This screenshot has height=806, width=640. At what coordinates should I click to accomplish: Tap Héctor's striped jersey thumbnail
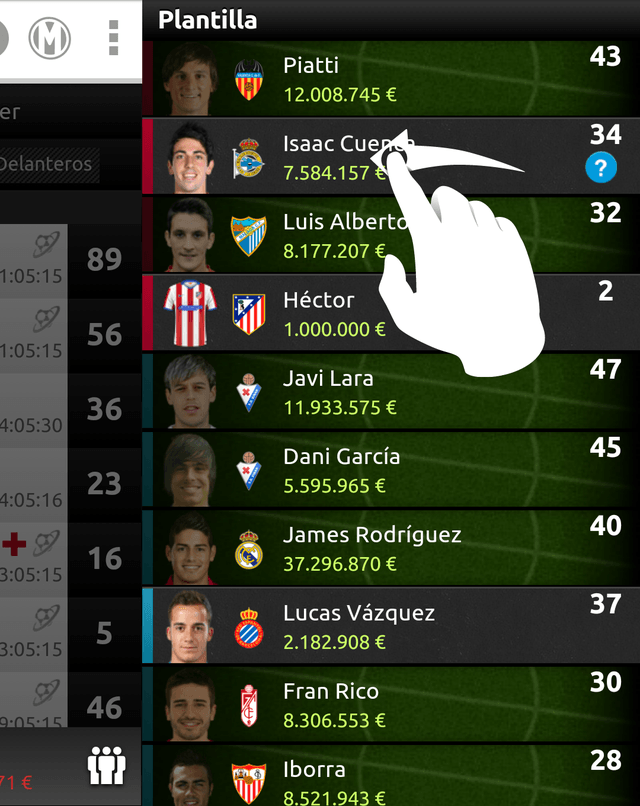click(190, 313)
